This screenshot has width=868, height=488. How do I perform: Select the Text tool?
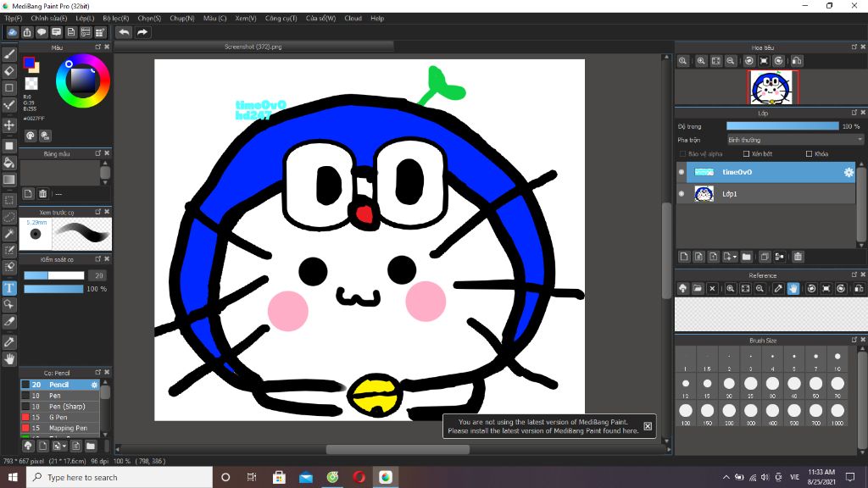pyautogui.click(x=8, y=288)
